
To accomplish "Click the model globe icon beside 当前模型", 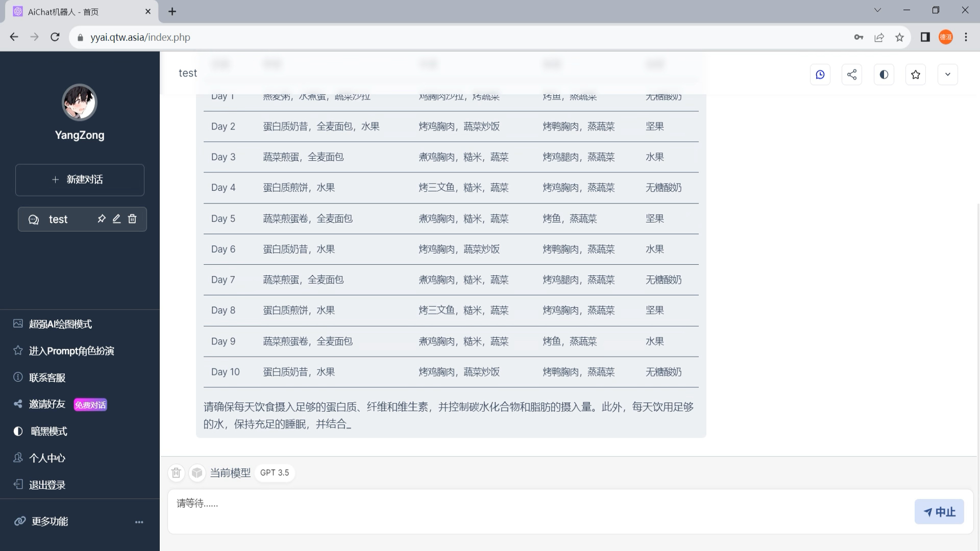I will click(x=197, y=473).
